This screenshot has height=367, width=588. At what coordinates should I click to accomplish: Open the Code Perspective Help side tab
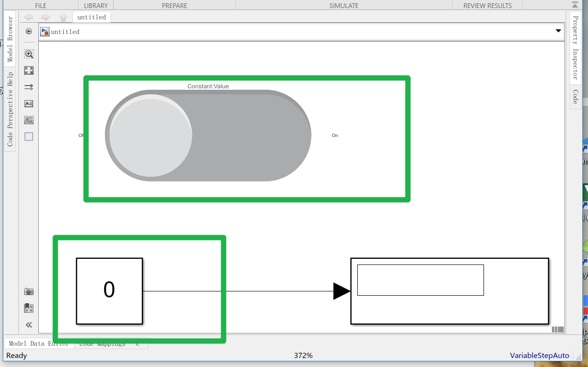point(10,109)
